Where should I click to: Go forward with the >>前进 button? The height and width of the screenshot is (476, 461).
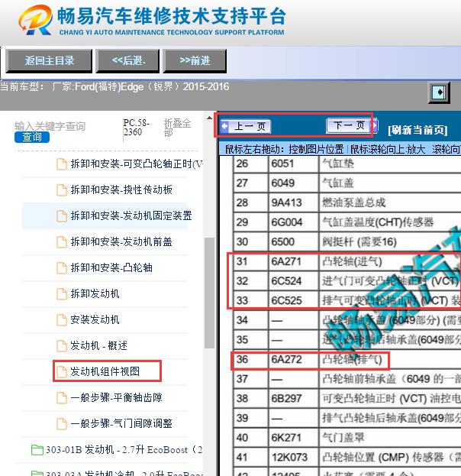195,60
